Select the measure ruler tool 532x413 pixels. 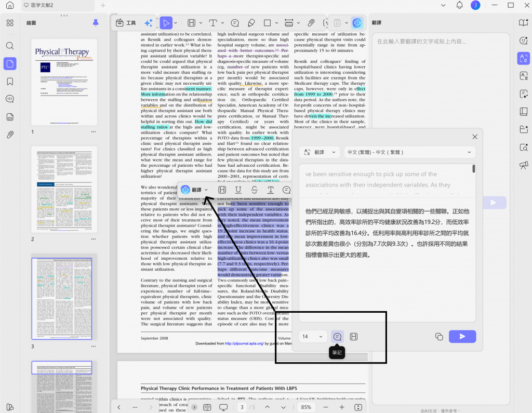point(289,23)
